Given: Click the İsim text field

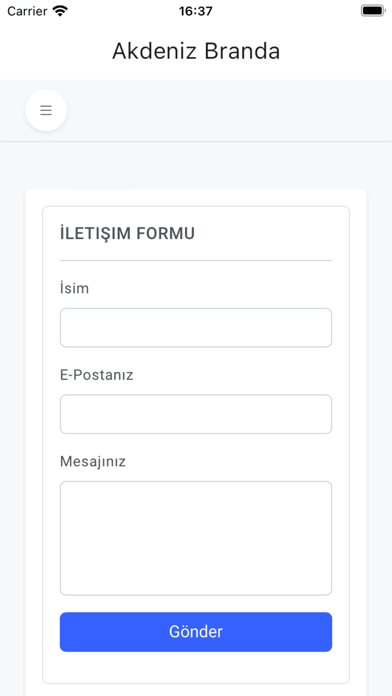Looking at the screenshot, I should tap(196, 328).
